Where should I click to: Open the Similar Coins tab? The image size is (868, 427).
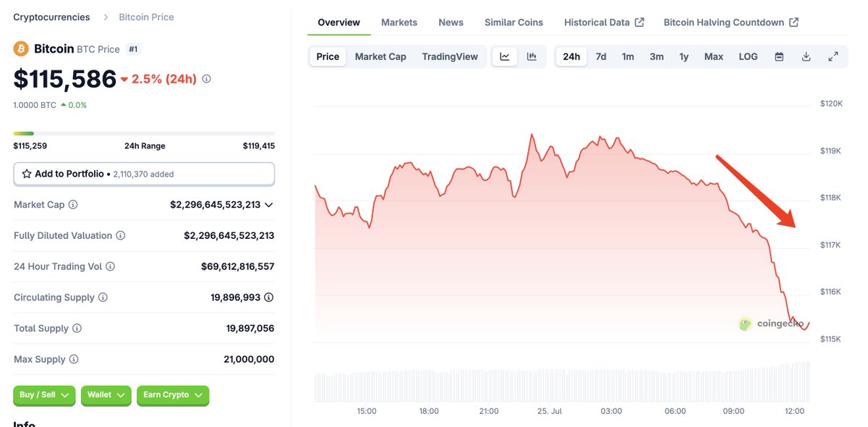click(514, 22)
